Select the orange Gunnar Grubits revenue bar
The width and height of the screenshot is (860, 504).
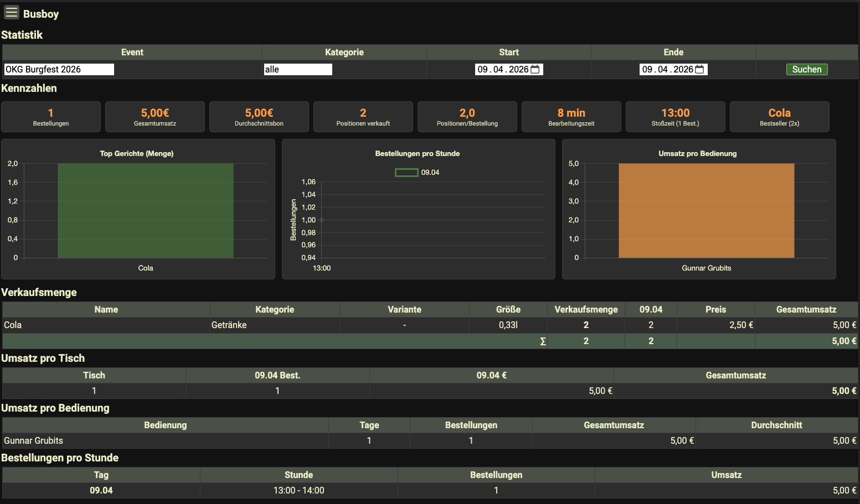(x=706, y=210)
